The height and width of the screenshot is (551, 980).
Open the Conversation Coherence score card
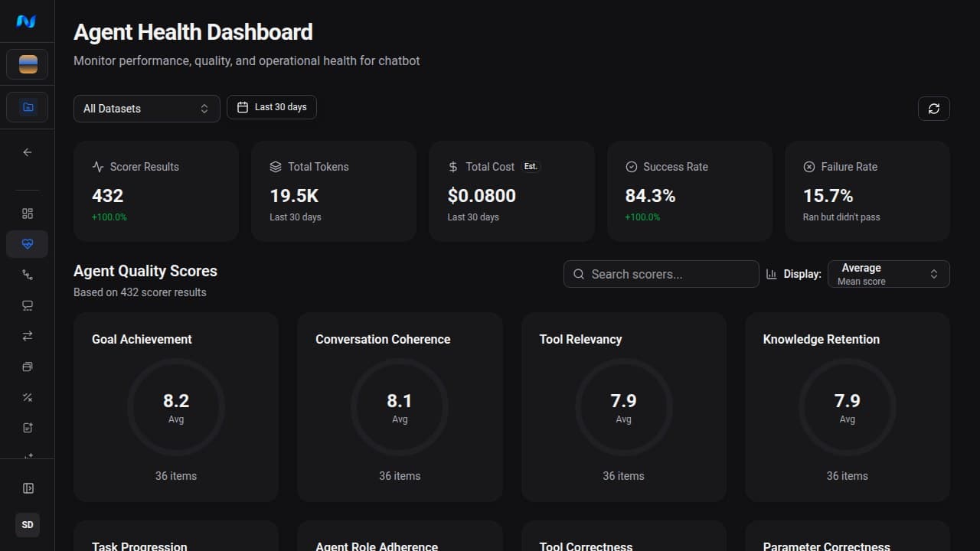pyautogui.click(x=400, y=407)
